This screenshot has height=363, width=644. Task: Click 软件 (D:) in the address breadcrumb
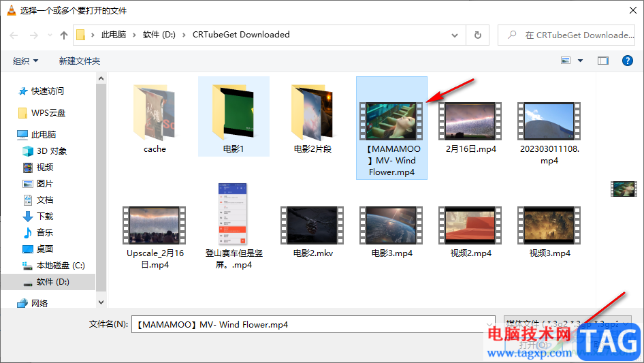(x=159, y=35)
